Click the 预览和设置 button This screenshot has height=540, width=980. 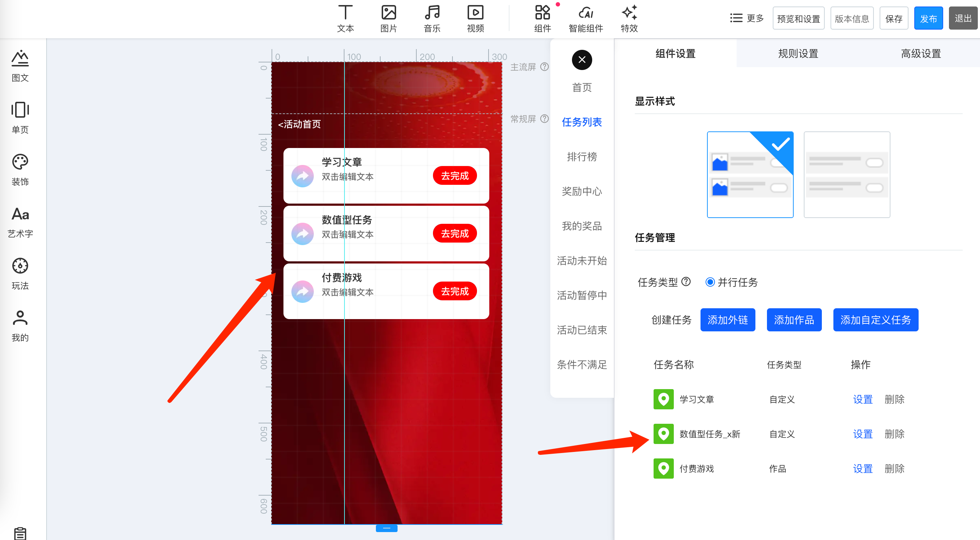coord(798,18)
